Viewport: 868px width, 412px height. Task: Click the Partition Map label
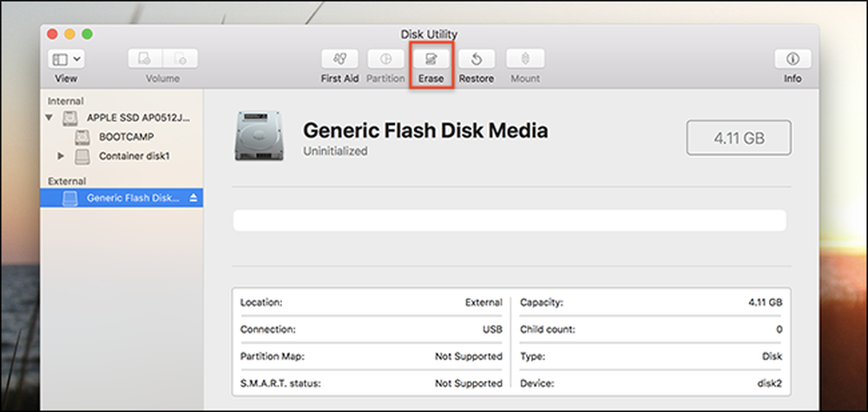click(x=273, y=356)
